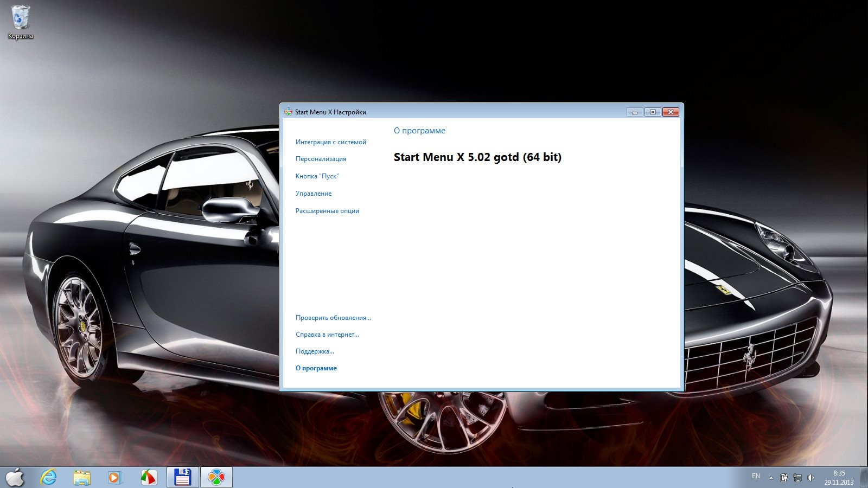Click the Apple-logo start button
Screen dimensions: 868x488
[x=15, y=477]
